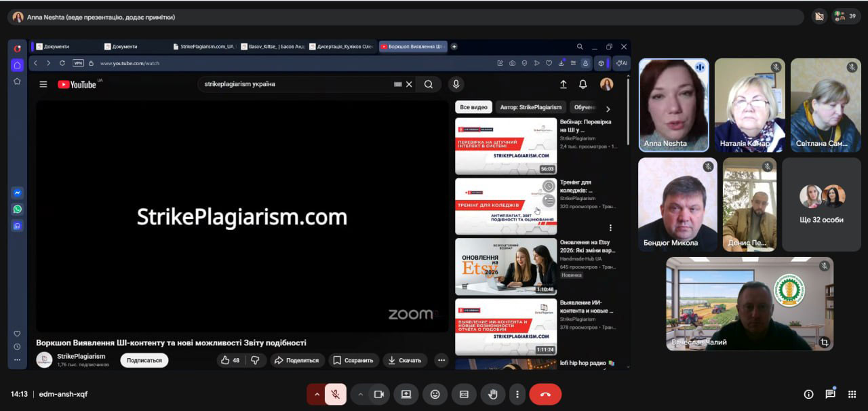Add 'Тренінг для коледжів' to the queue
This screenshot has height=411, width=868.
coord(548,201)
